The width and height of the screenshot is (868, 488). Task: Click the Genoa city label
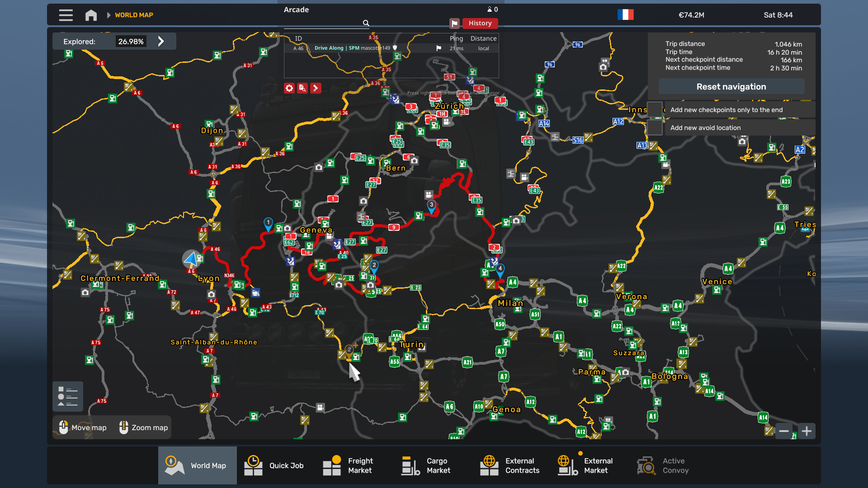tap(506, 409)
